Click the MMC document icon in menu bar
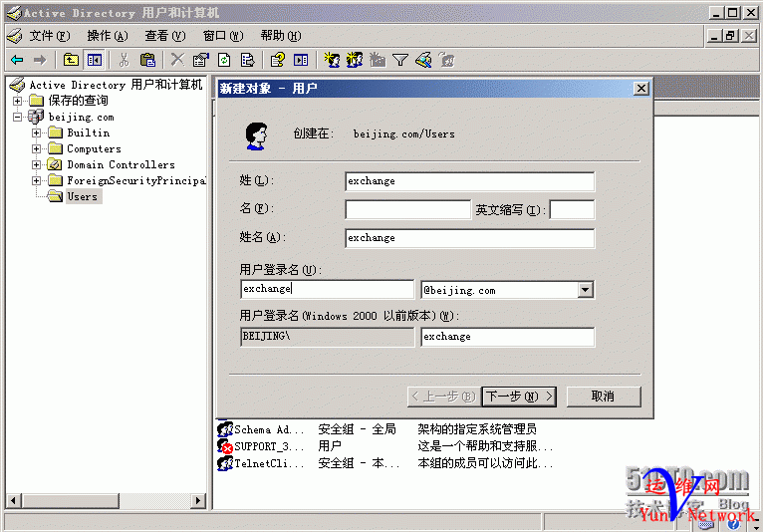The height and width of the screenshot is (532, 763). coord(14,36)
